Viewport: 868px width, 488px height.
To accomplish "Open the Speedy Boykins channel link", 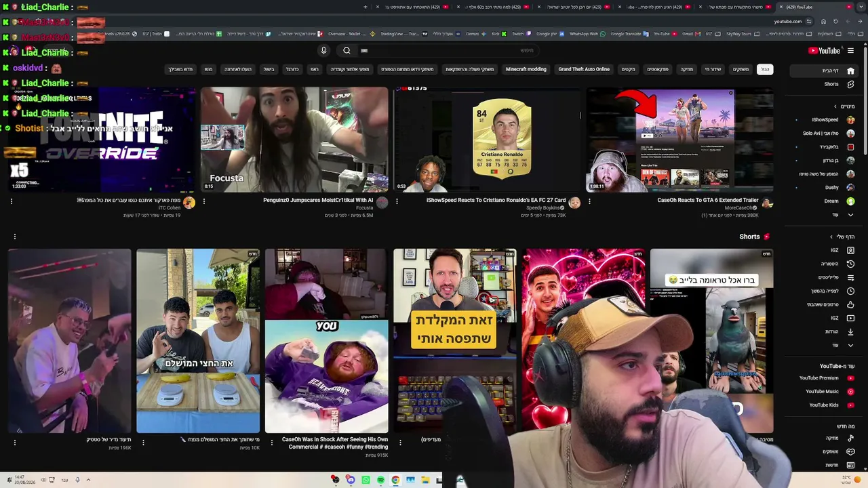I will [x=545, y=208].
